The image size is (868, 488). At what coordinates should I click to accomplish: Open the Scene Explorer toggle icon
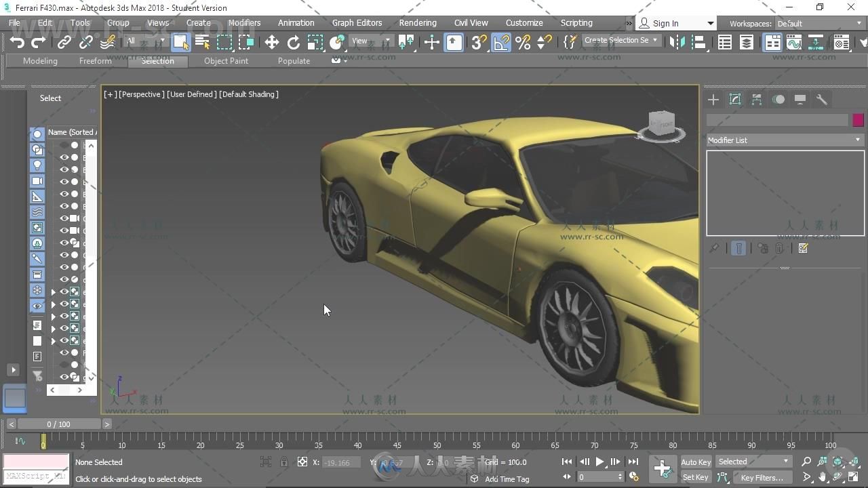pos(725,43)
